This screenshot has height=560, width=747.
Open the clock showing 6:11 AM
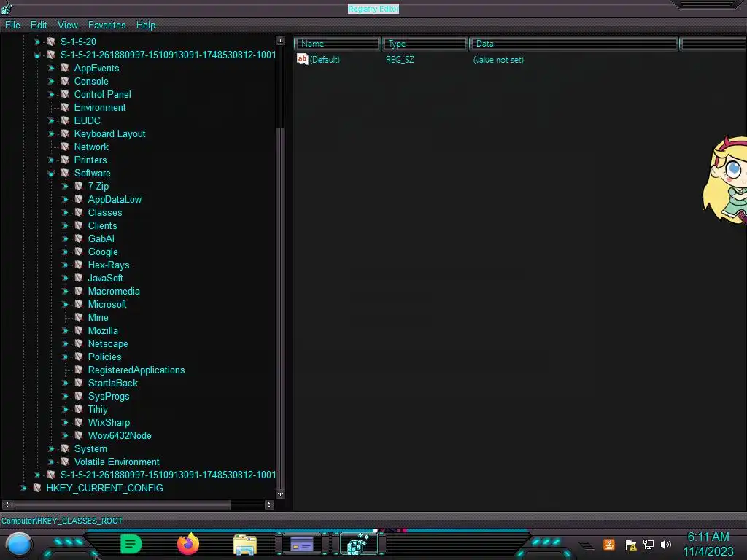708,544
